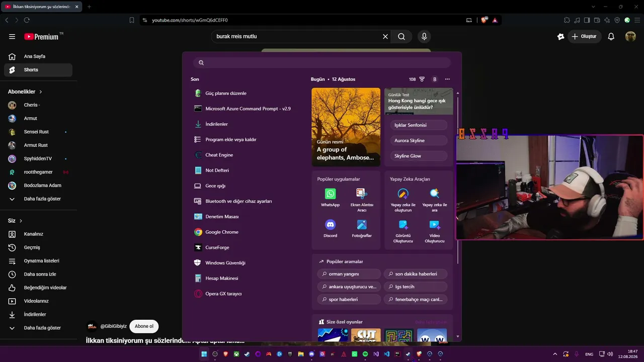Image resolution: width=644 pixels, height=362 pixels.
Task: Open Yapay zeka ile ara tool
Action: 435,200
